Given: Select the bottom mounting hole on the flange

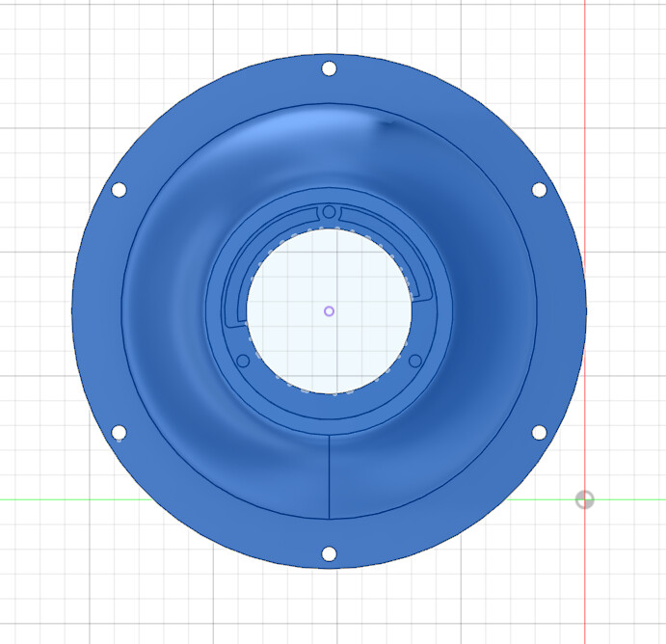Looking at the screenshot, I should [329, 554].
